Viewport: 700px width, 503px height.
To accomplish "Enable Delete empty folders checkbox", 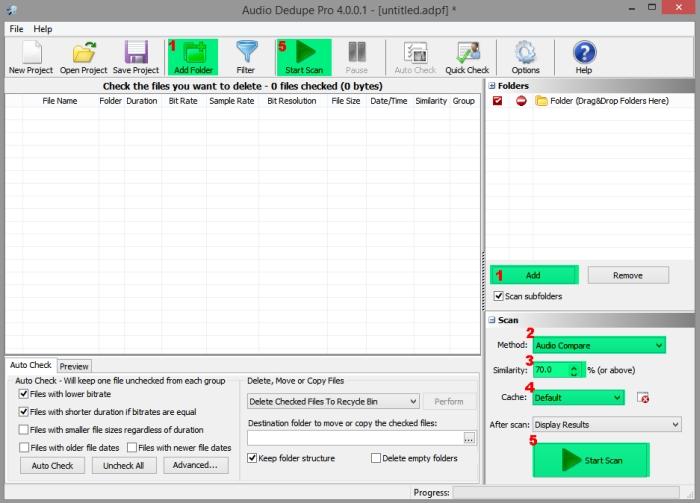I will [376, 458].
